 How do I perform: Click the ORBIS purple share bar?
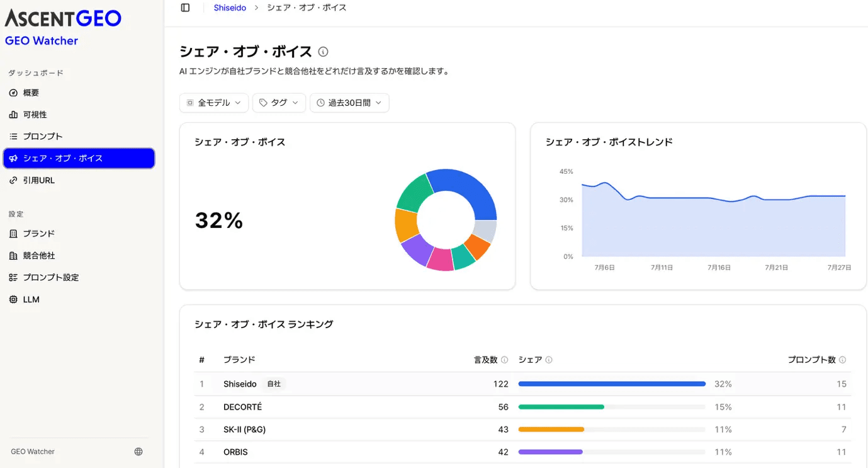click(x=551, y=452)
